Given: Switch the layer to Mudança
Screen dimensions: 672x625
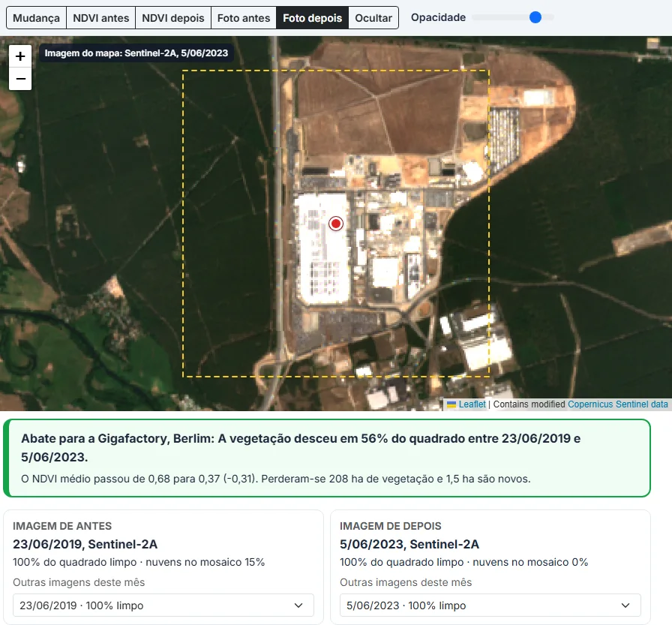Looking at the screenshot, I should point(37,18).
